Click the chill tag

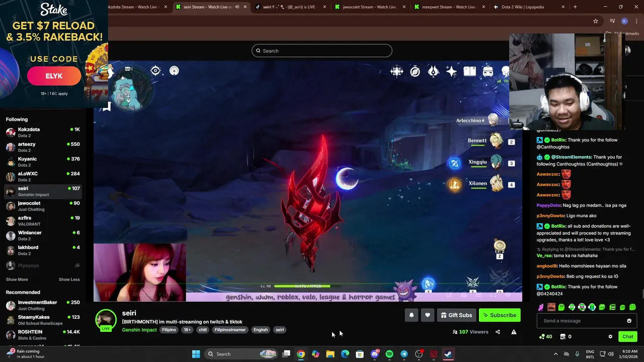203,330
